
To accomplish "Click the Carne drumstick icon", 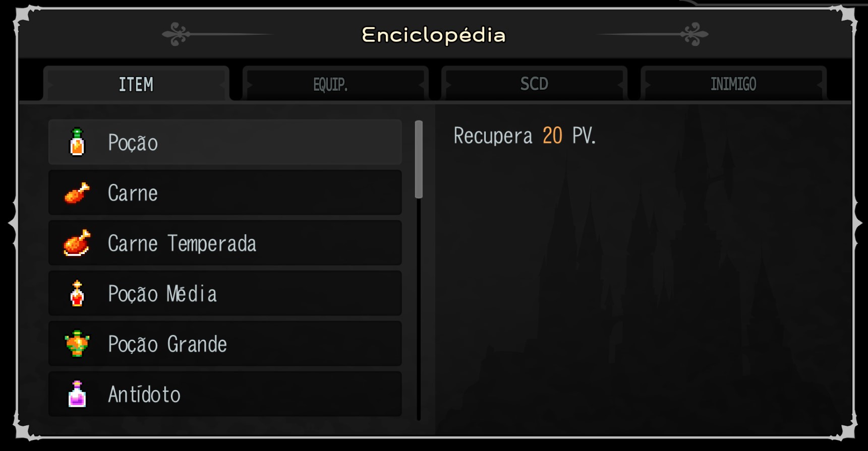I will 77,193.
